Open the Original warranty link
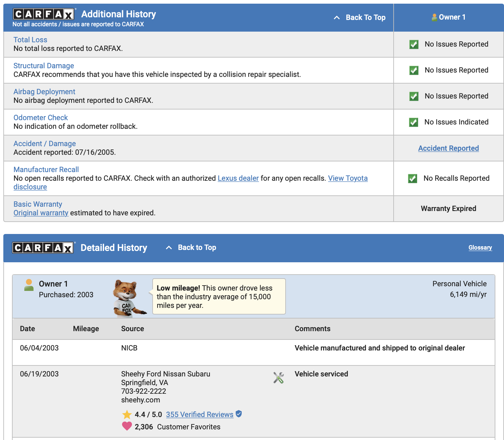The image size is (504, 440). point(41,213)
